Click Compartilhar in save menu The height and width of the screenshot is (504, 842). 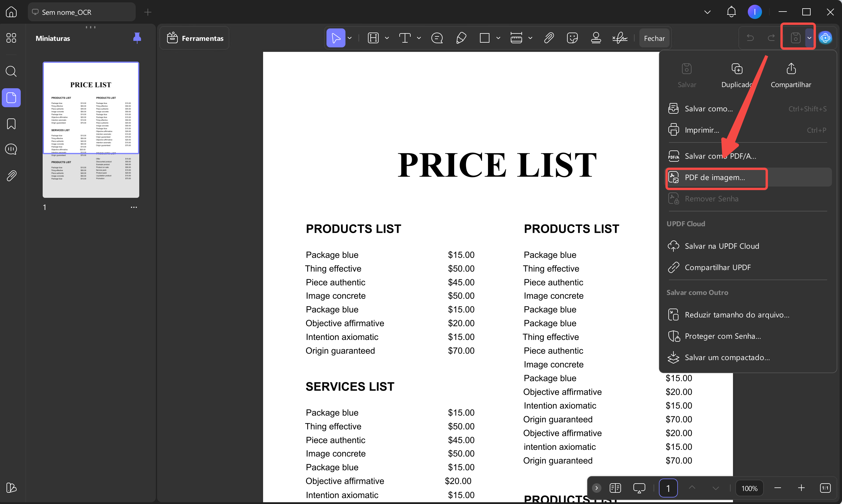(791, 76)
